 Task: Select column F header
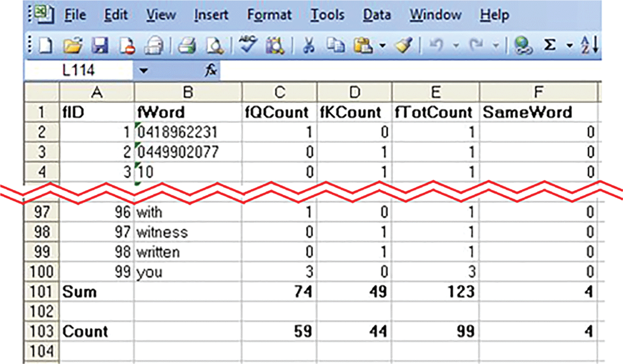538,92
